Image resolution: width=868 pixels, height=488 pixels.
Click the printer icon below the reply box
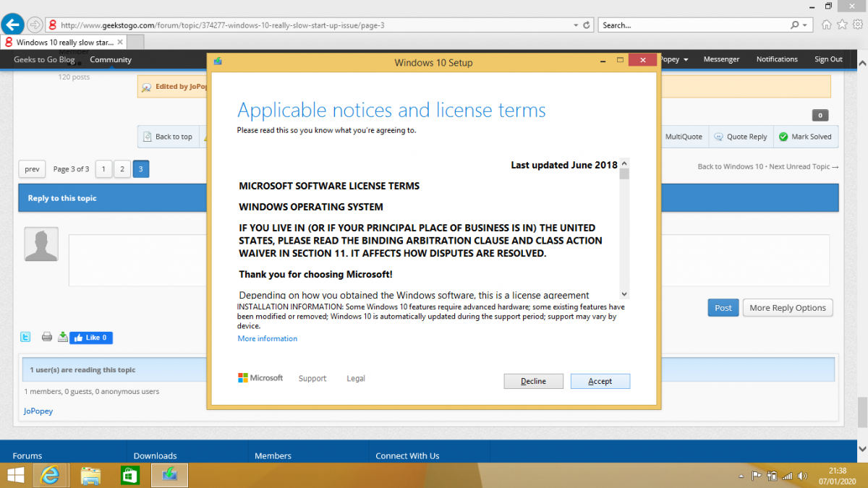[x=47, y=337]
